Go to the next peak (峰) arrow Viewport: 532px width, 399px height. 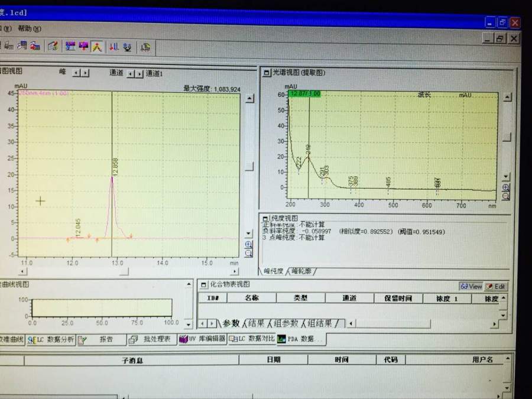[x=85, y=73]
